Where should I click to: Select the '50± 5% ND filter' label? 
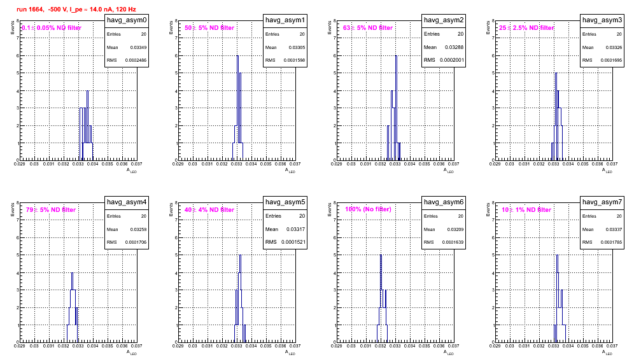click(209, 28)
